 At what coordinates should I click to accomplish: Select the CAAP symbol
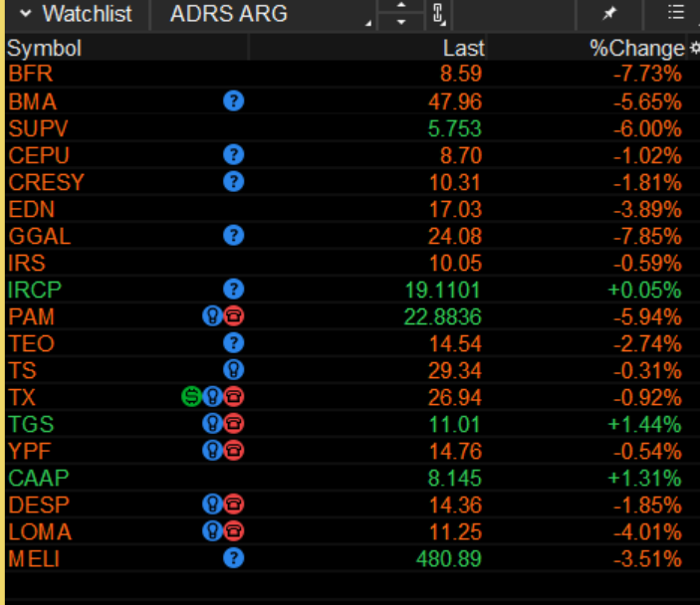[x=39, y=478]
